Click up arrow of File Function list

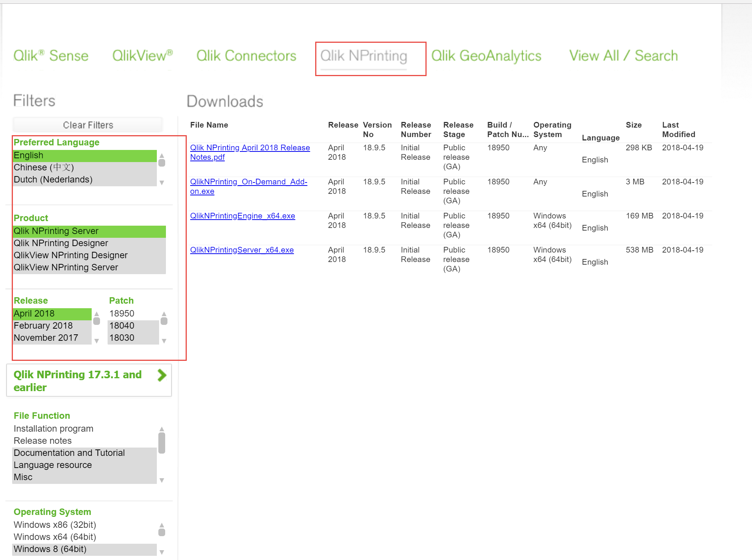tap(162, 429)
